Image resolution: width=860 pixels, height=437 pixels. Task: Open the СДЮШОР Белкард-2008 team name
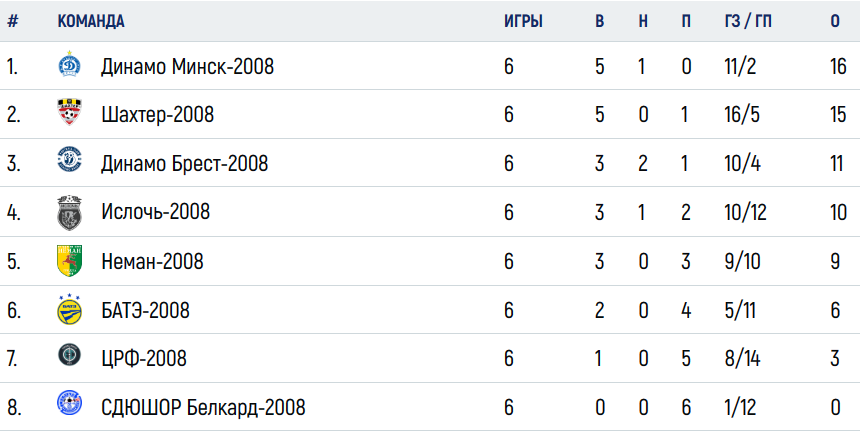203,407
